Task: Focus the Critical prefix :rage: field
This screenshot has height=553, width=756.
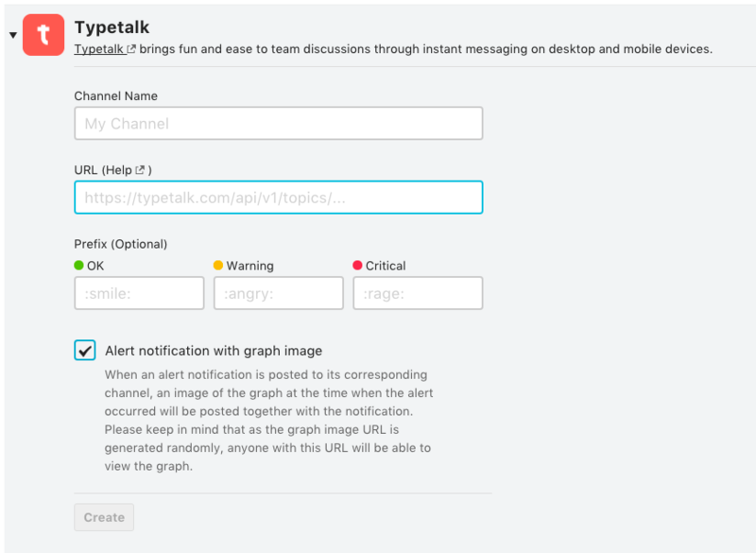Action: (x=418, y=293)
